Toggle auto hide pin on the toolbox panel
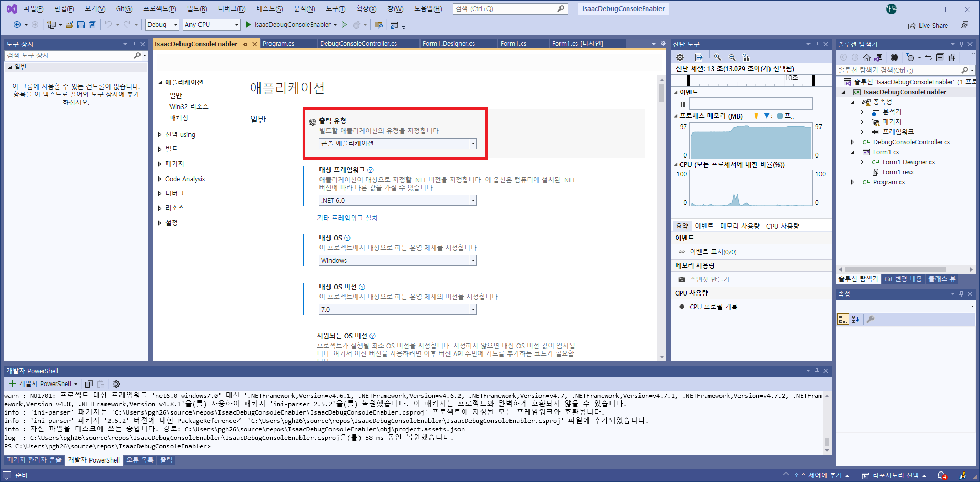This screenshot has height=482, width=980. (x=134, y=44)
